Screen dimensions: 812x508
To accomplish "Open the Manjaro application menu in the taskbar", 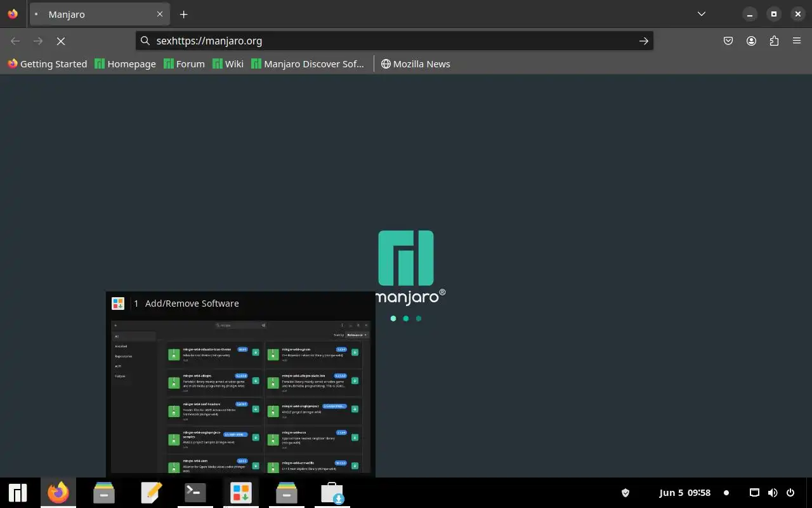I will [x=18, y=493].
